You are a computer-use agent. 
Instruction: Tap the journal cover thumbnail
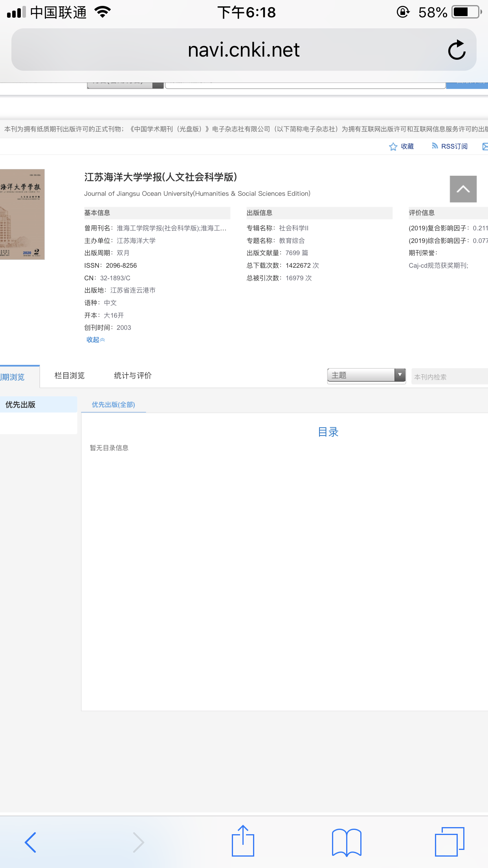coord(22,214)
